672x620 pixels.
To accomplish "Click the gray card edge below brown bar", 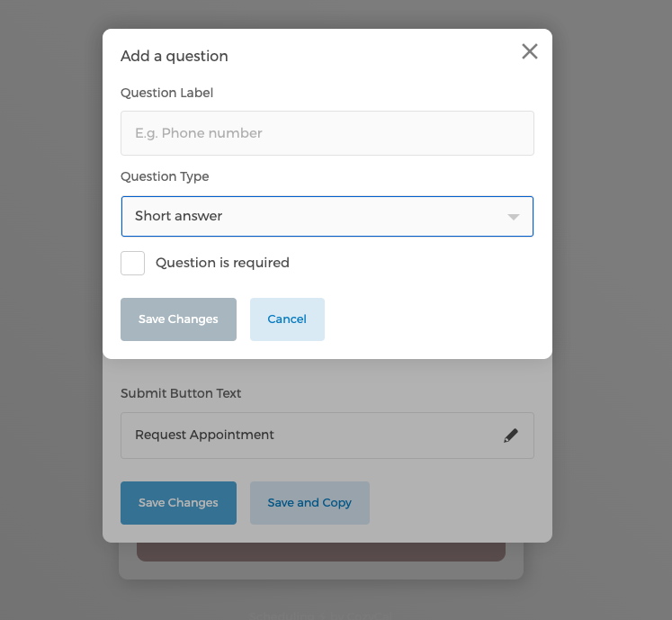I will [x=320, y=571].
